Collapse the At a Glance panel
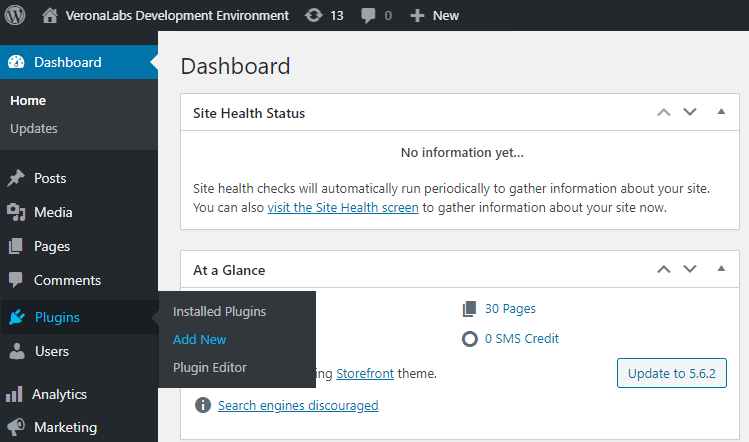The height and width of the screenshot is (442, 749). tap(721, 269)
